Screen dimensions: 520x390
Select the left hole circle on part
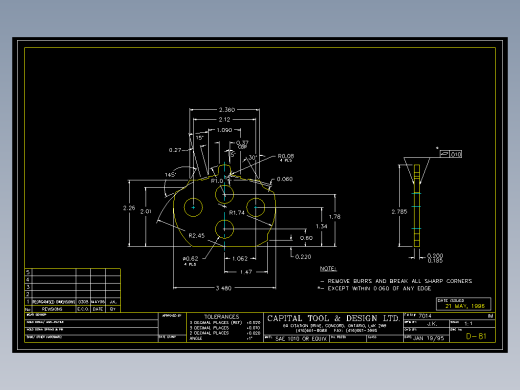[193, 207]
